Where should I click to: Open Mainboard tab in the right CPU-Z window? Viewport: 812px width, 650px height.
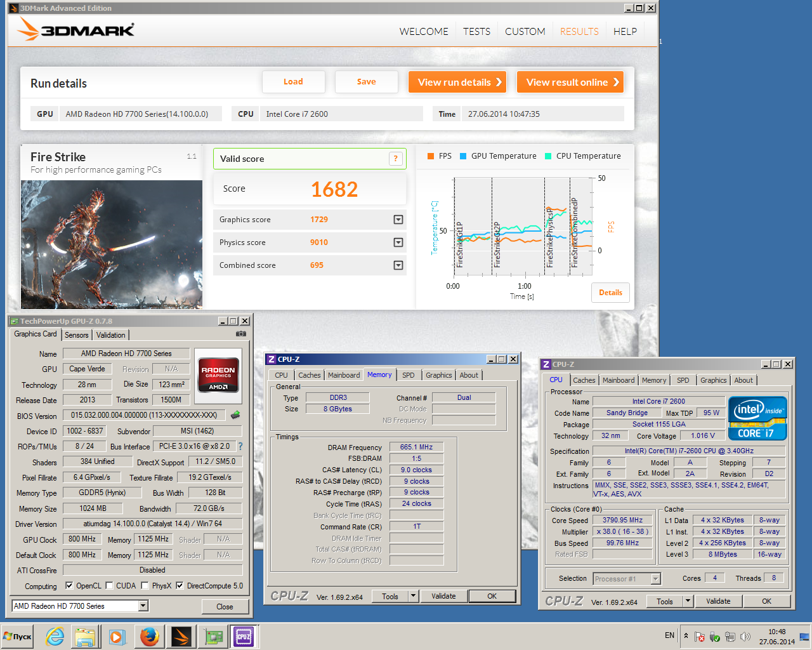tap(619, 380)
